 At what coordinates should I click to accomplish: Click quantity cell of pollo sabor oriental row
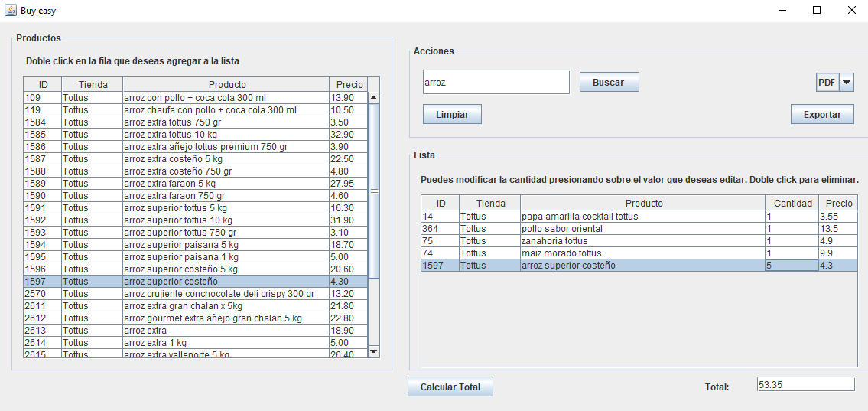(792, 228)
